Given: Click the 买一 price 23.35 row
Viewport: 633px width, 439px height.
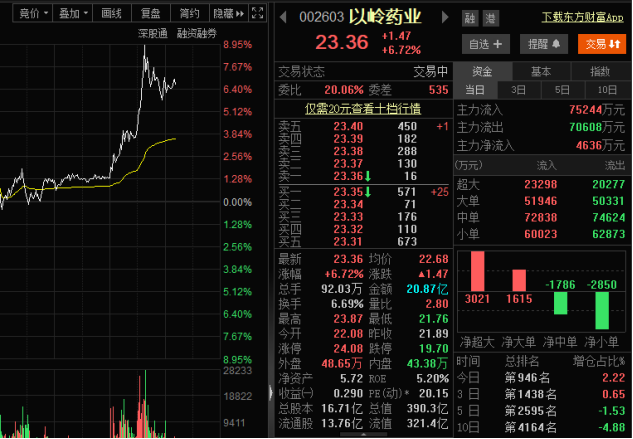Looking at the screenshot, I should (364, 192).
